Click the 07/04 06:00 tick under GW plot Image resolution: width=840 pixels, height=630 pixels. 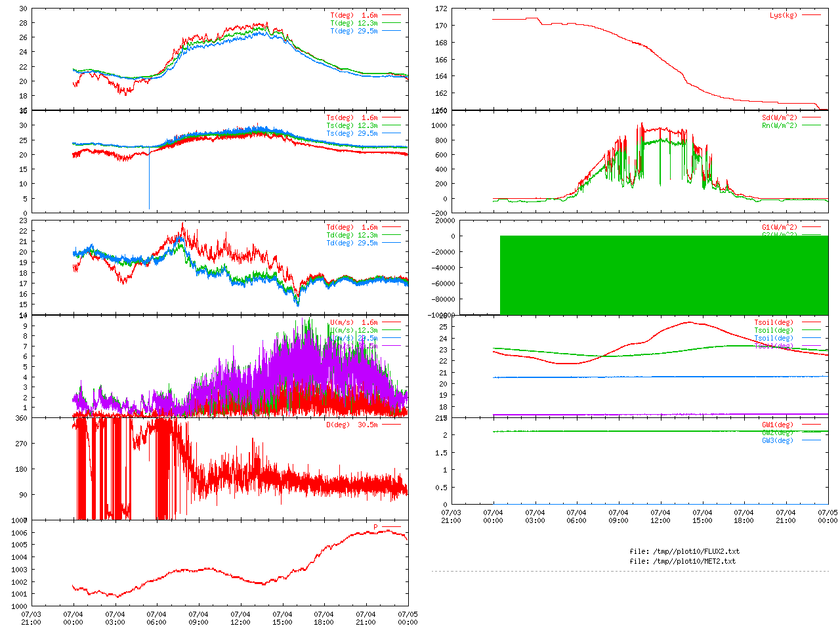click(577, 516)
